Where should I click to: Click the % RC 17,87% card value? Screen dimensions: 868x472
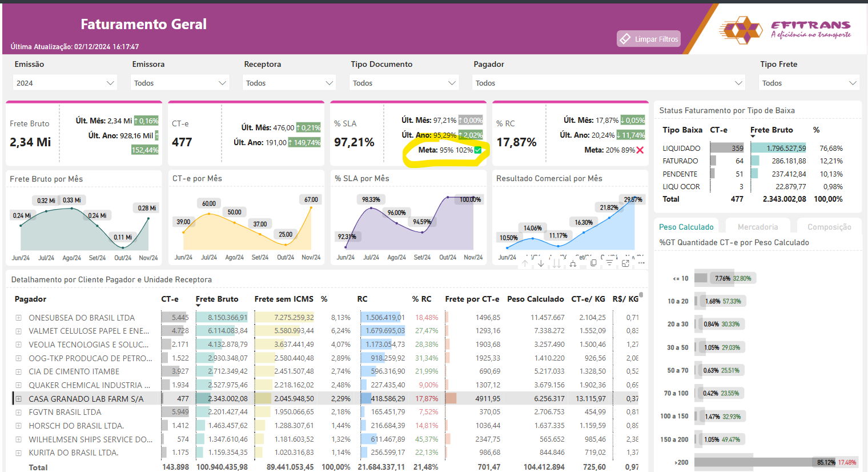[x=516, y=142]
